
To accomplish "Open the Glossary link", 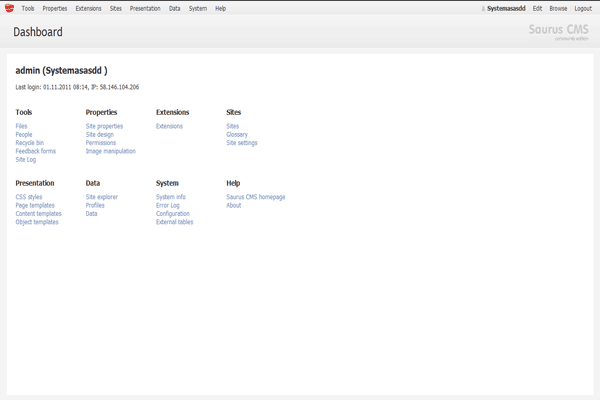I will pyautogui.click(x=237, y=134).
